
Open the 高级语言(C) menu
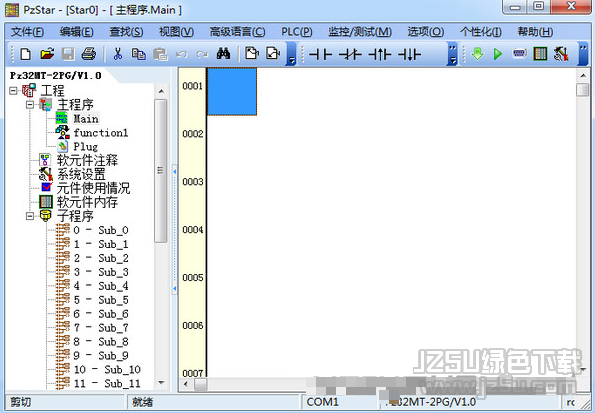pos(238,32)
